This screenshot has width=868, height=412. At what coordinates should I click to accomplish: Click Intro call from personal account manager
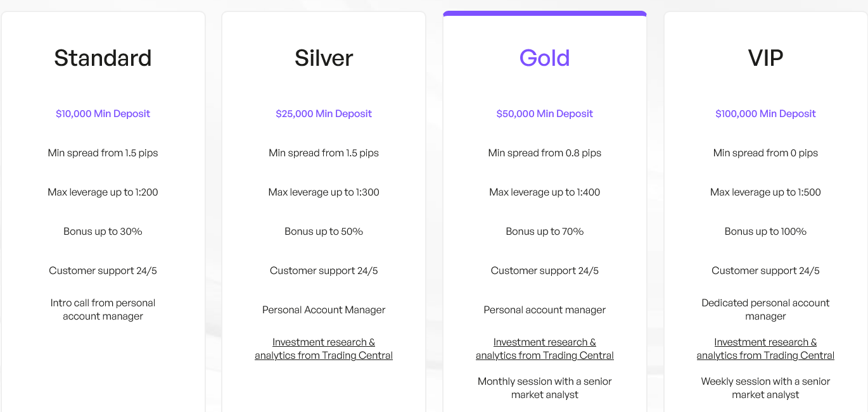tap(103, 309)
